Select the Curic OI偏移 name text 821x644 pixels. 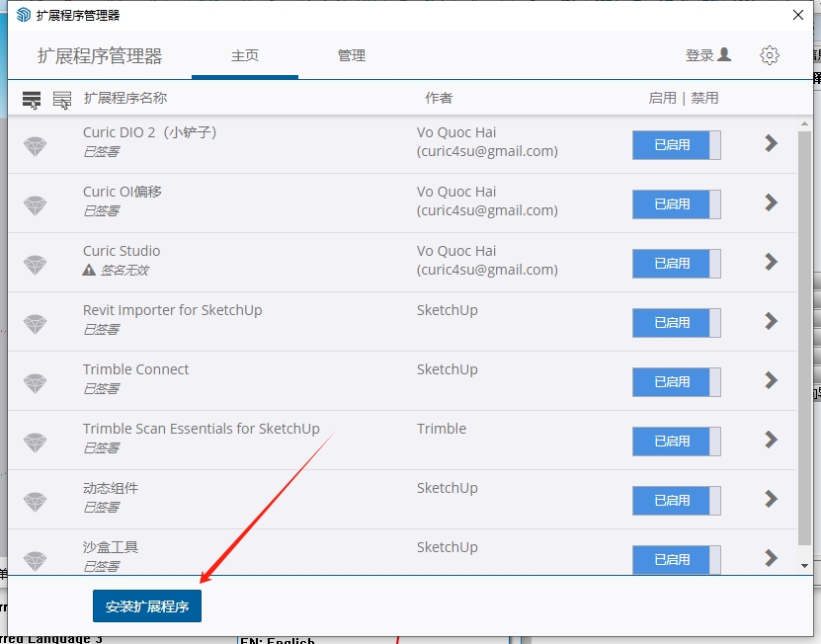pyautogui.click(x=122, y=192)
